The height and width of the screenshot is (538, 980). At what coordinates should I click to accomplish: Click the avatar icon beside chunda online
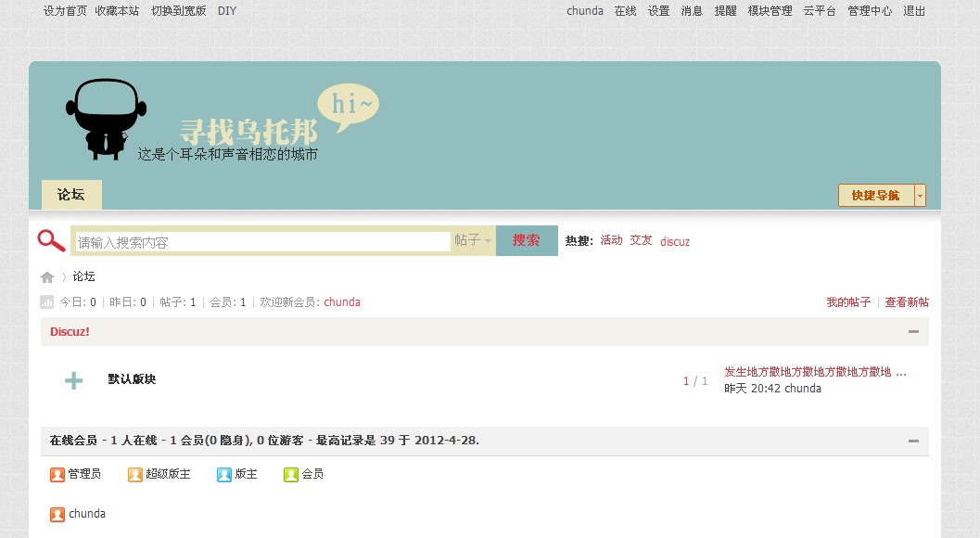[x=57, y=514]
